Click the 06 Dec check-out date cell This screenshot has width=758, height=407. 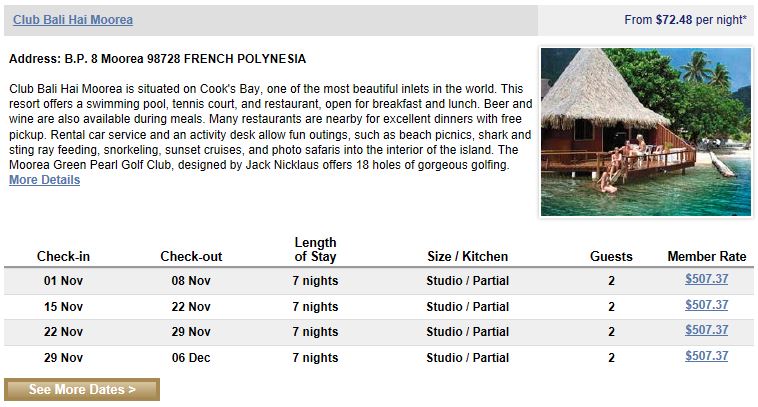(191, 358)
